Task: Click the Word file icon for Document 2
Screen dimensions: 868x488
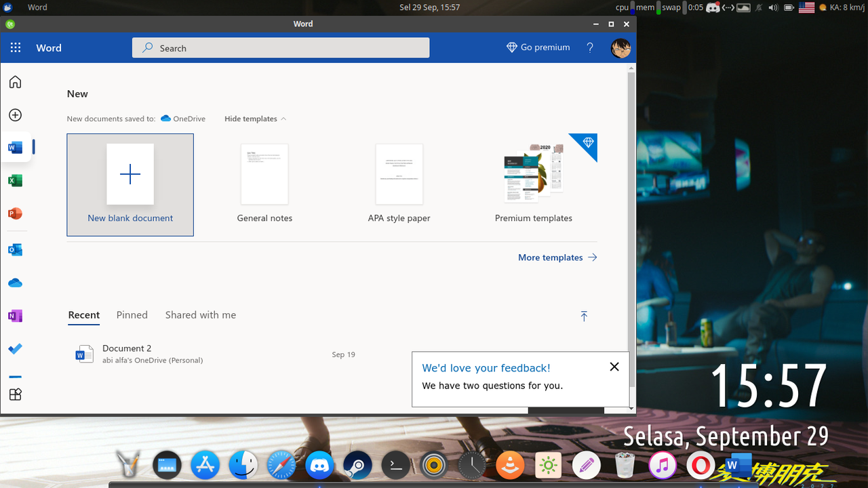Action: click(84, 354)
